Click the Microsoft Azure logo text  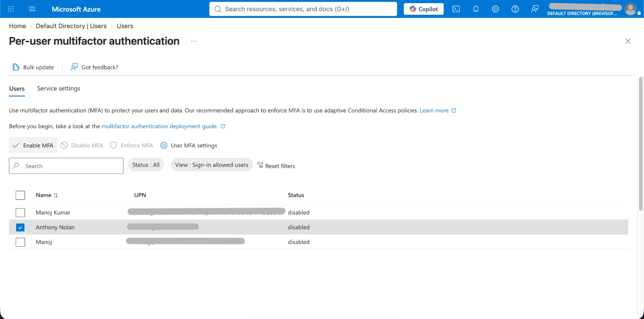(x=76, y=9)
